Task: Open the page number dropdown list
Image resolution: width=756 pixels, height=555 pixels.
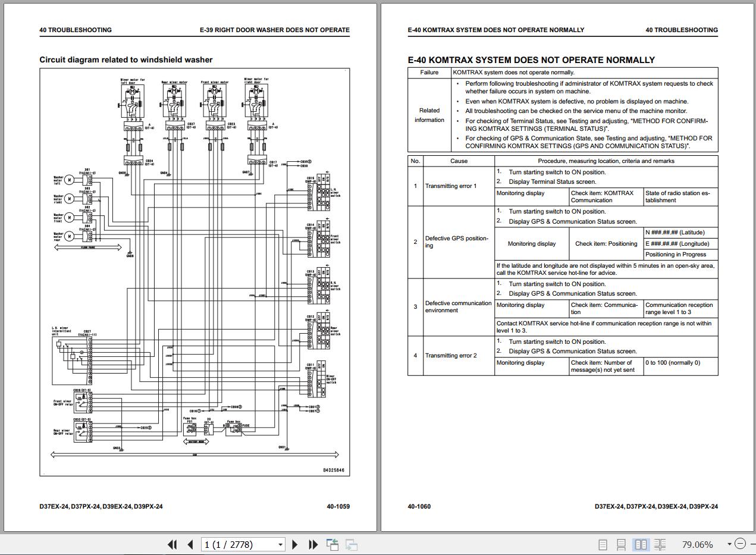Action: coord(280,544)
